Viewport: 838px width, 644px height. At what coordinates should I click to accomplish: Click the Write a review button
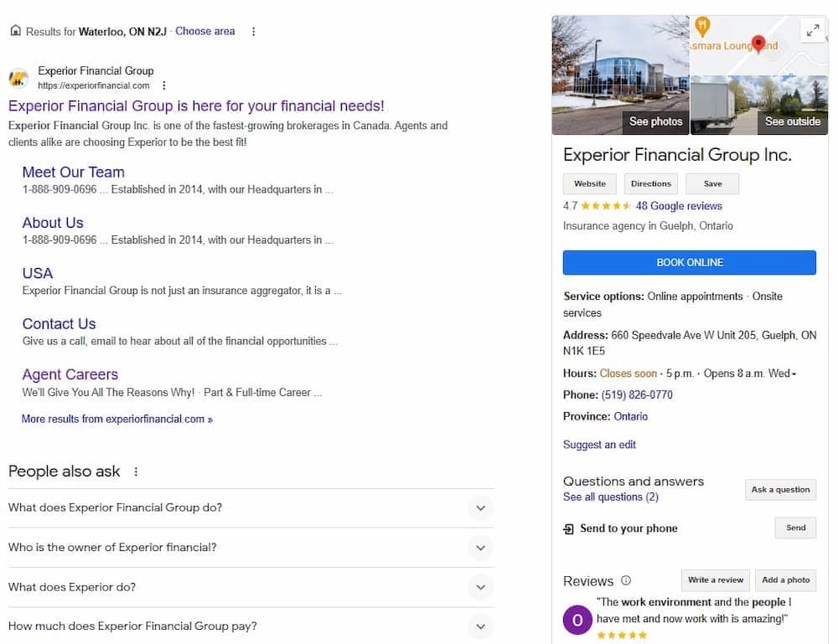point(716,580)
